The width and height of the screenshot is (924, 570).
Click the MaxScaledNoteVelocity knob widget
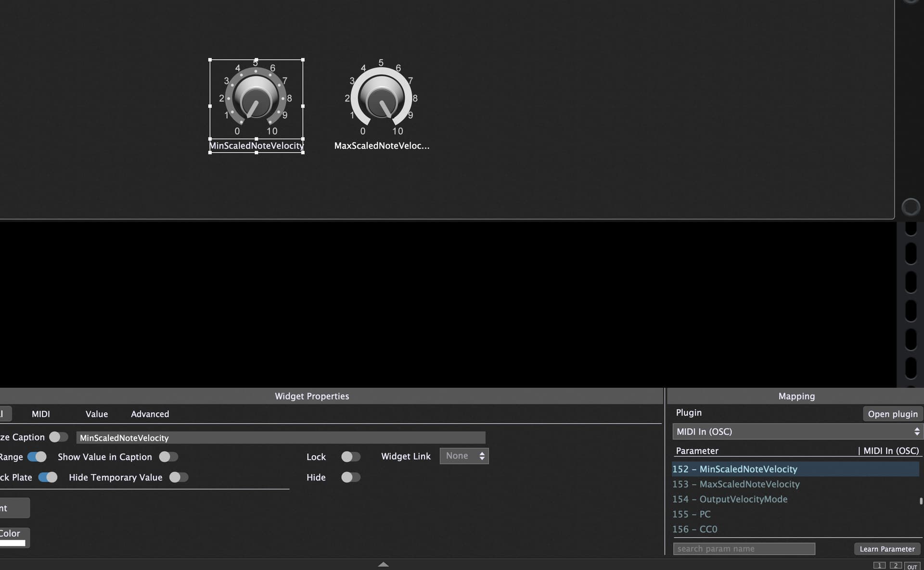click(381, 99)
